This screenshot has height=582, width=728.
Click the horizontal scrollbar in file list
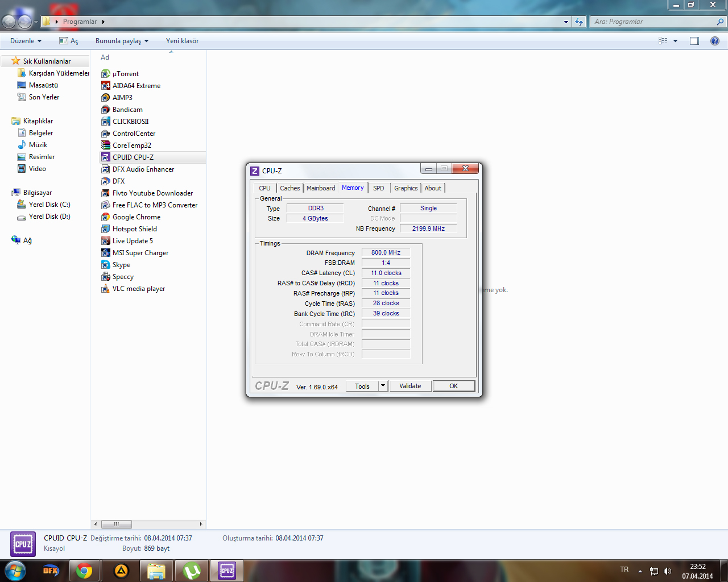(x=116, y=524)
